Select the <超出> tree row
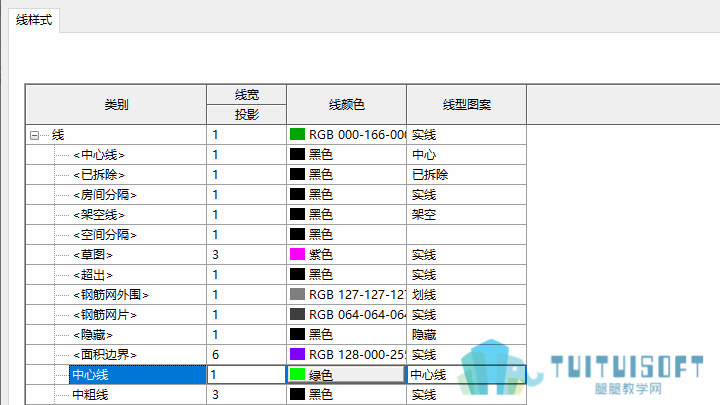This screenshot has height=405, width=720. click(93, 275)
